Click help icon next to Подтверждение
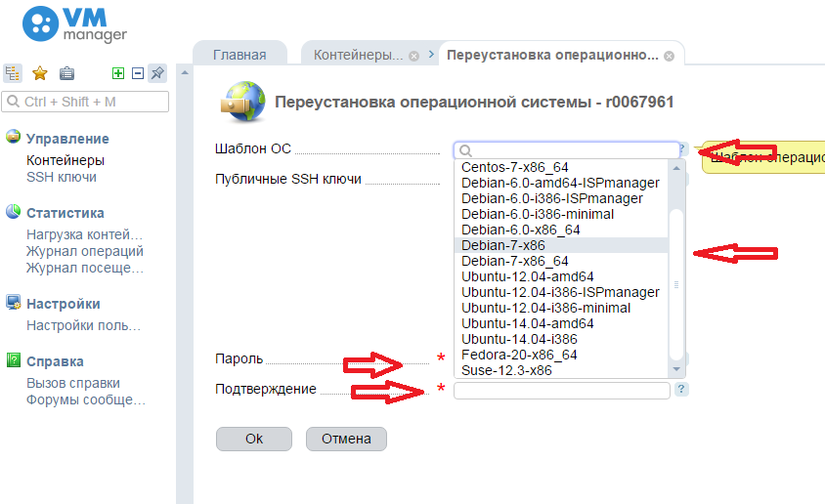This screenshot has width=825, height=504. point(681,390)
